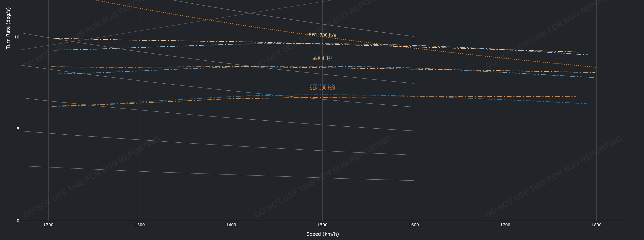
Task: Click the 5 tick on Turn Rate axis
Action: tap(18, 129)
